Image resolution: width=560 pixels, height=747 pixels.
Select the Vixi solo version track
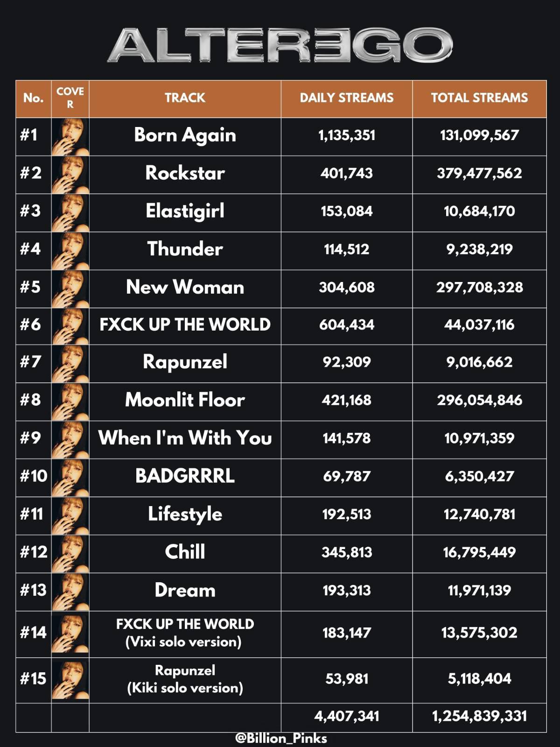185,633
